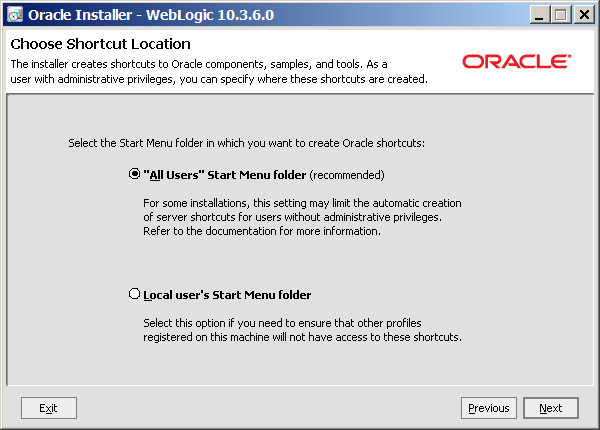Click the "(recommended)" label text

click(347, 175)
